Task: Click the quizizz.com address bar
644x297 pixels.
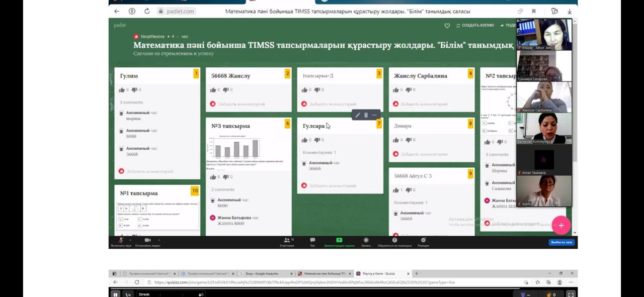Action: 302,282
